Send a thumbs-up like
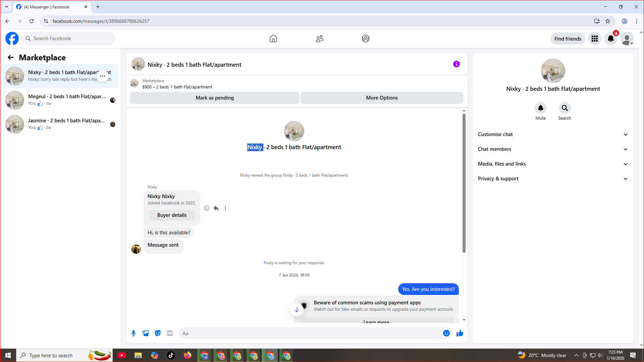644x362 pixels. pos(460,333)
